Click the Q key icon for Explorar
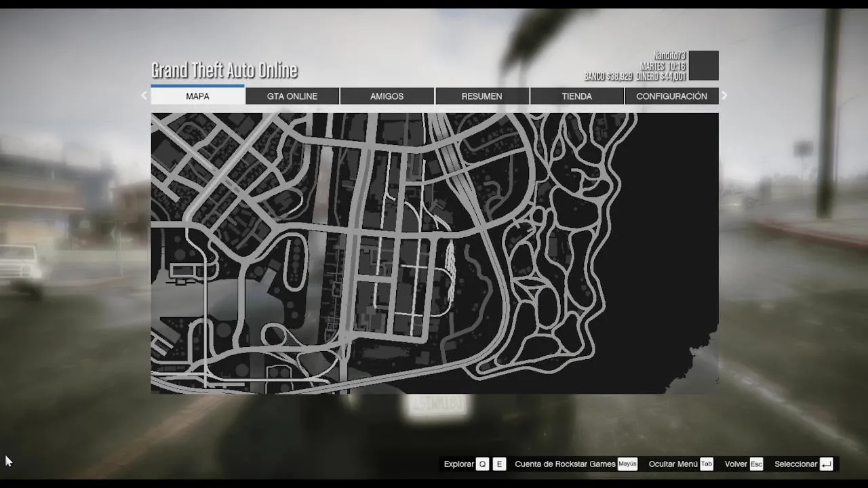Screen dimensions: 868x488 tap(482, 464)
